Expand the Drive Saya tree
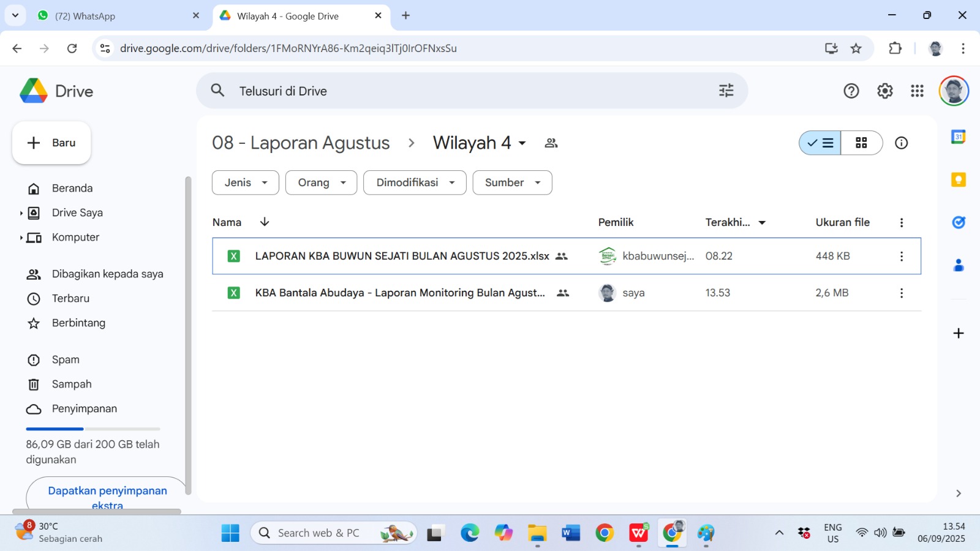 [x=21, y=213]
